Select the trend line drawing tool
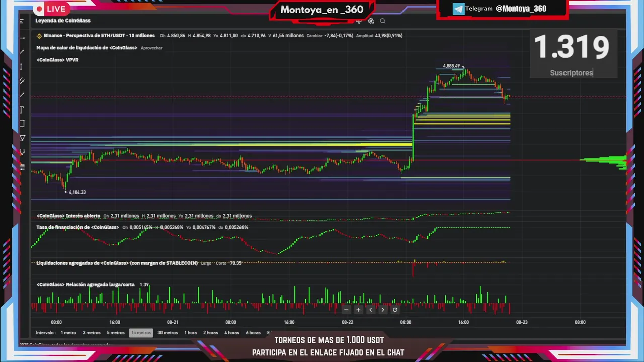 click(22, 52)
